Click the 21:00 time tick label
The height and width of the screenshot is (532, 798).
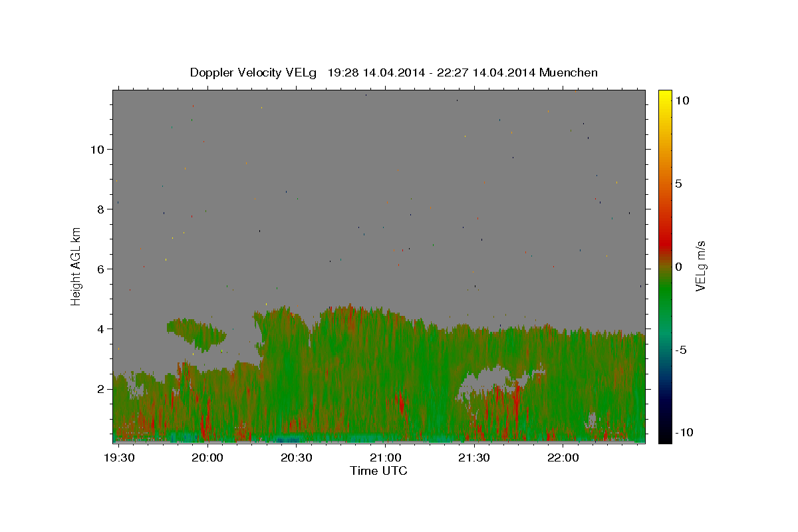coord(386,458)
